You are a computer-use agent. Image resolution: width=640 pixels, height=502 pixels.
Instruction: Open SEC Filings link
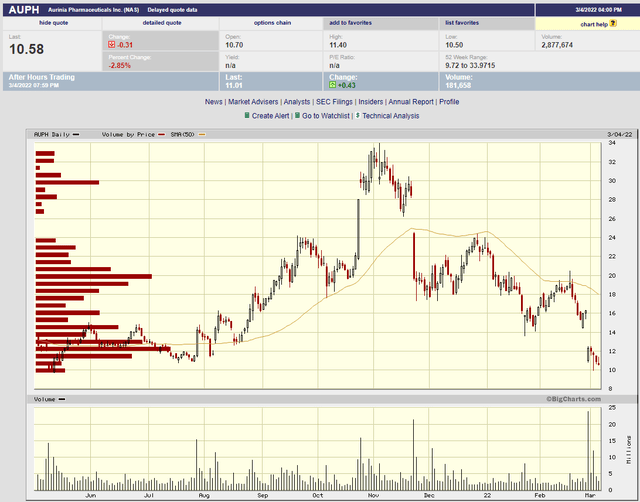click(334, 102)
